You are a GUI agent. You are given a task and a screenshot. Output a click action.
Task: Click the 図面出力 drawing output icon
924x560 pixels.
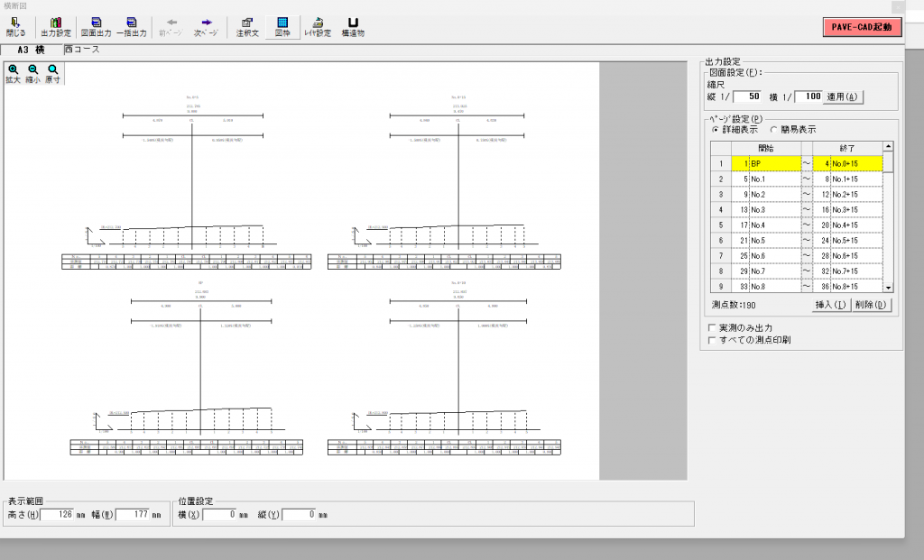pyautogui.click(x=96, y=27)
